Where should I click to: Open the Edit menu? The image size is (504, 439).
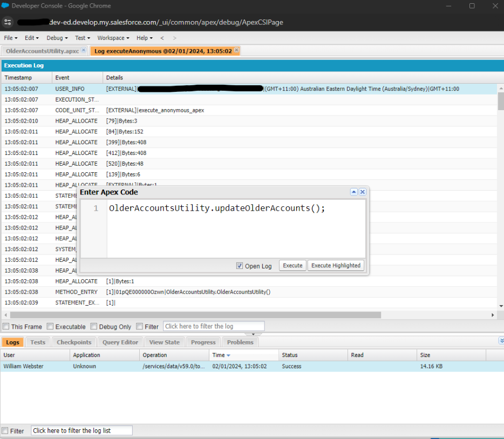pyautogui.click(x=31, y=38)
